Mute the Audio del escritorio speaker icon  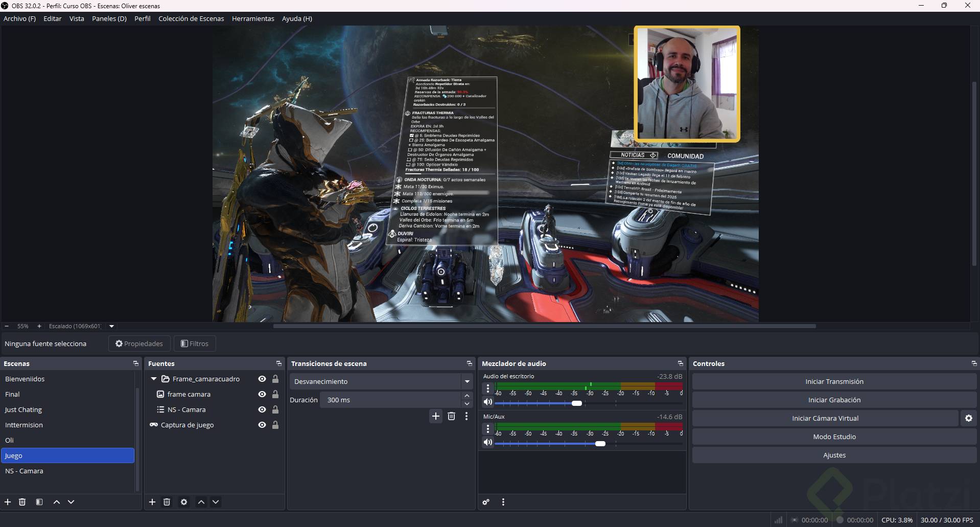(488, 402)
